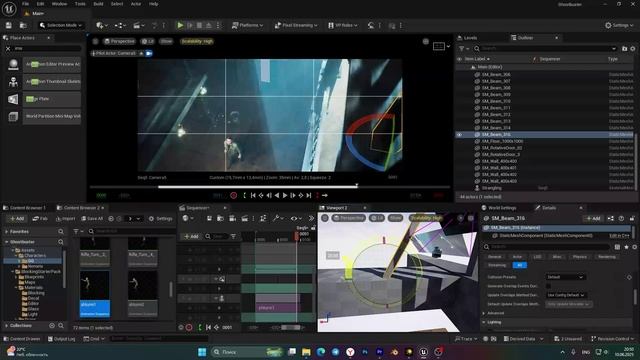Screen dimensions: 640x360
Task: Click the camera lock icon next to Pilot Actor
Action: coord(149,53)
